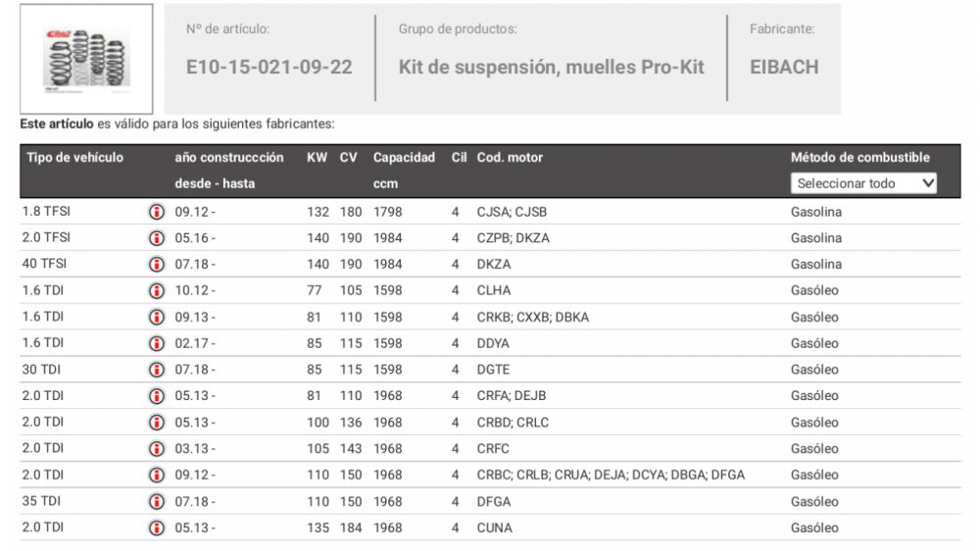
Task: Select the 40 TFSI vehicle type
Action: click(x=44, y=264)
